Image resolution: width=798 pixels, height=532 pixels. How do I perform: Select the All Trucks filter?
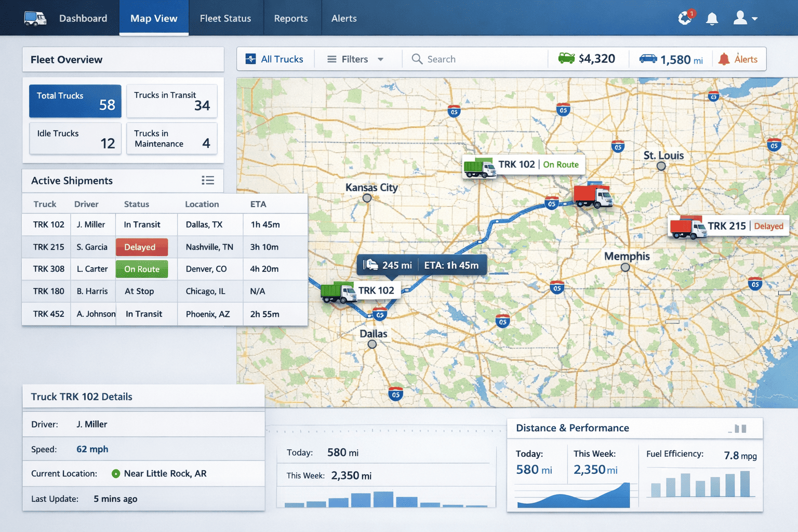coord(275,59)
